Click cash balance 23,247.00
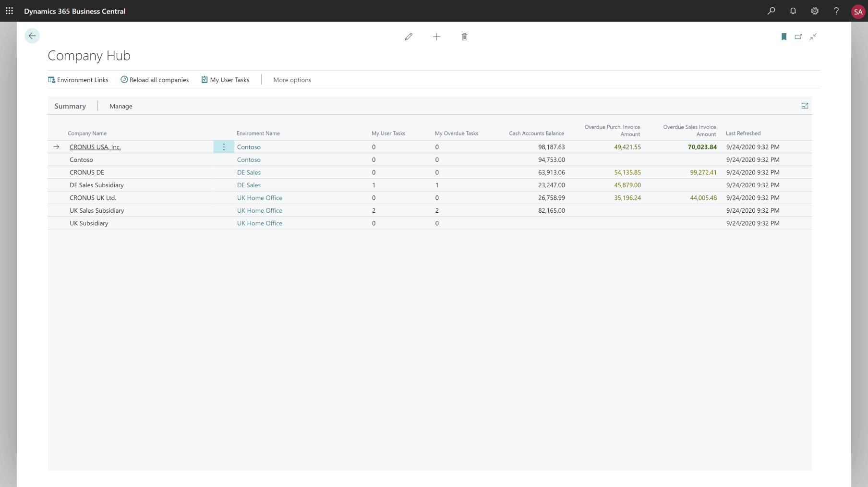868x487 pixels. click(551, 185)
